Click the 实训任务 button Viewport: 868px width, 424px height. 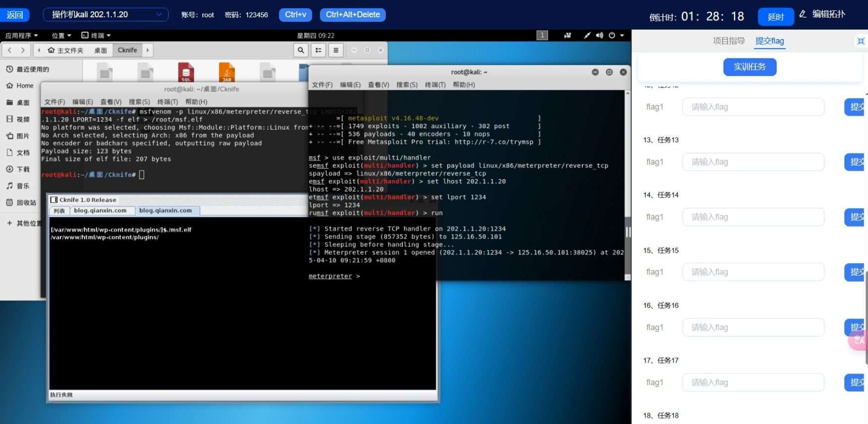[750, 67]
